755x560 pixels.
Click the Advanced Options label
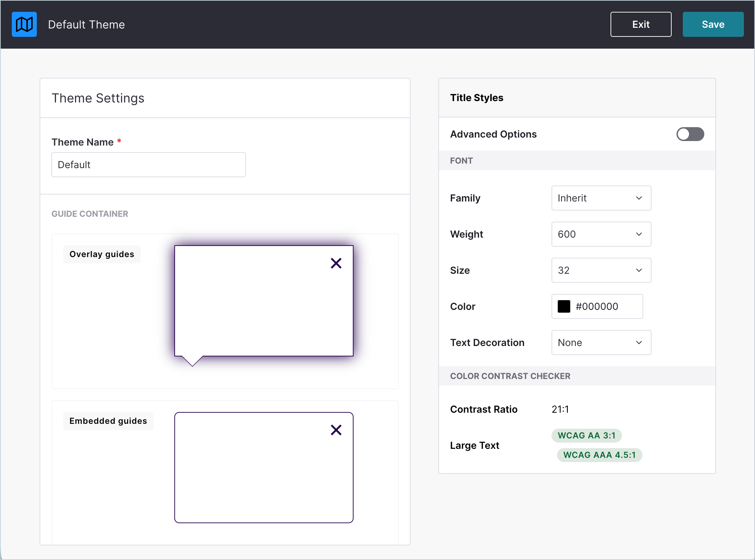(x=493, y=134)
